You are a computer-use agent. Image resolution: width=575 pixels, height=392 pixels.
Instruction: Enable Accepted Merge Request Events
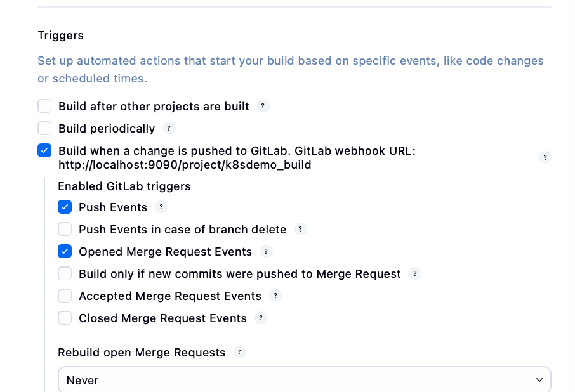click(x=65, y=296)
